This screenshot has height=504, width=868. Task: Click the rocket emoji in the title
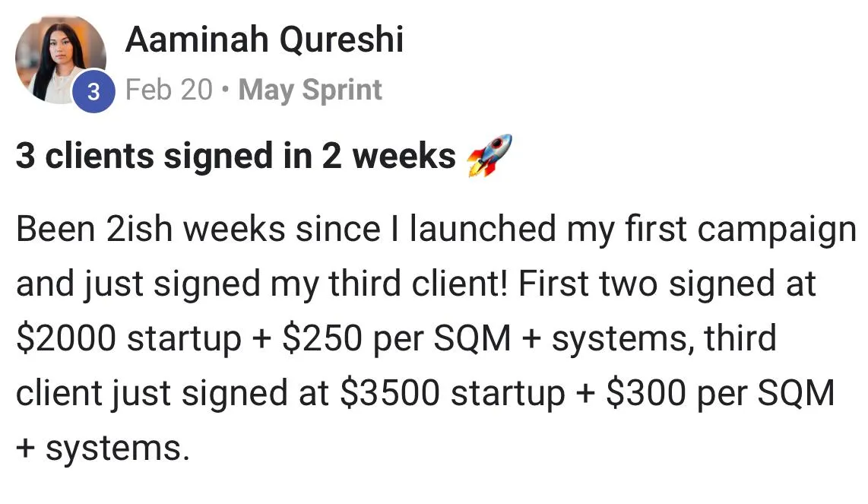pos(489,156)
